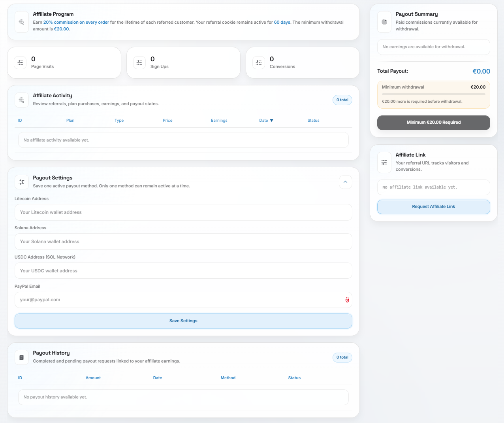Click the Page Visits stat icon
504x423 pixels.
tap(20, 62)
